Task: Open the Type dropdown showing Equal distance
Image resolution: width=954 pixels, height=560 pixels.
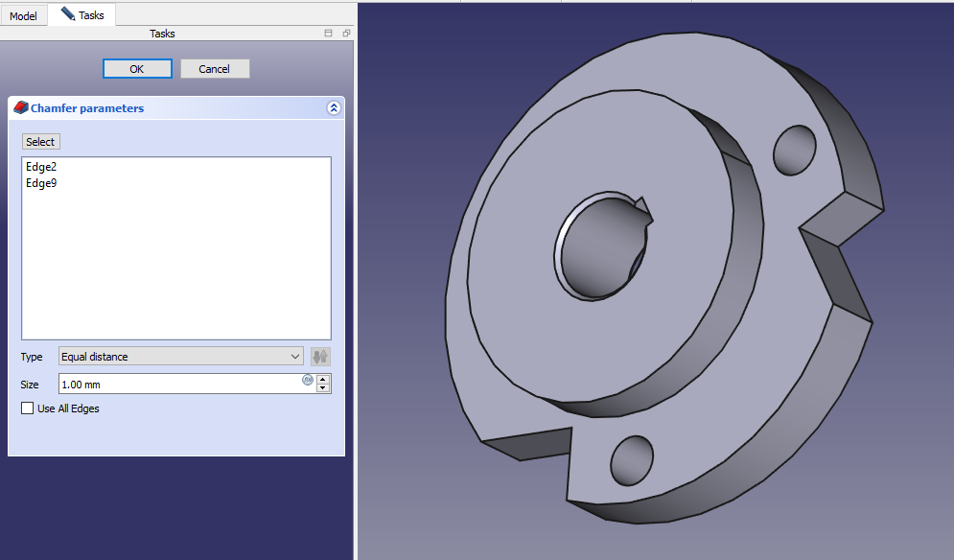Action: (x=180, y=357)
